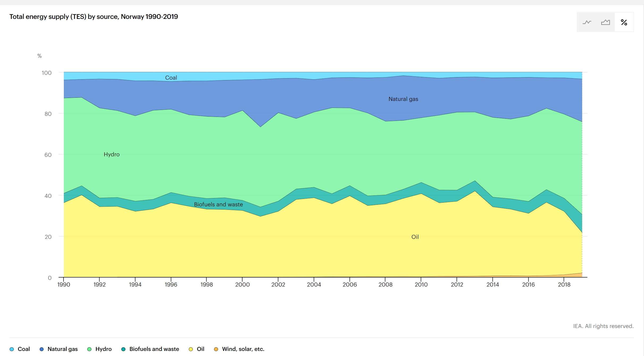Click Oil area label in chart
This screenshot has height=356, width=644.
point(415,237)
